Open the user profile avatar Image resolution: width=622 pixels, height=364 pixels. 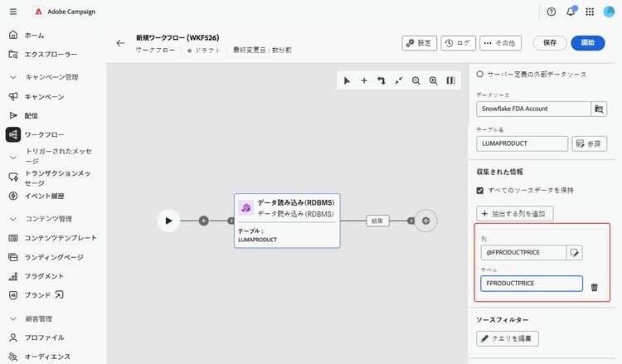point(609,12)
